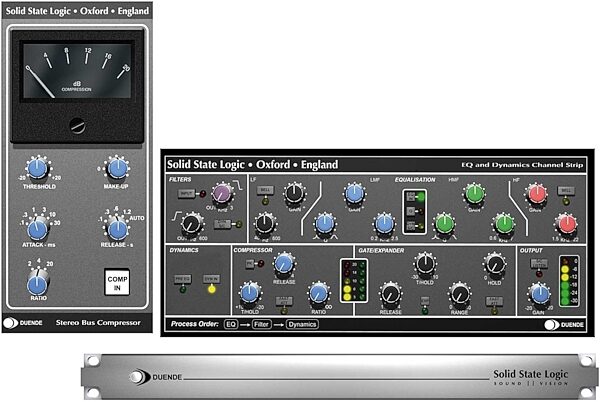
Task: Adjust the Compressor Ratio knob
Action: (318, 295)
